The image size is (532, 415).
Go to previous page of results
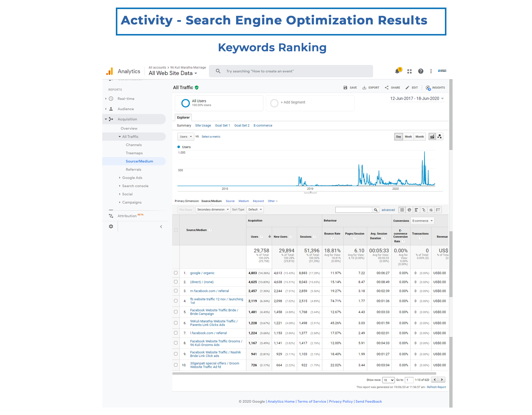[435, 380]
